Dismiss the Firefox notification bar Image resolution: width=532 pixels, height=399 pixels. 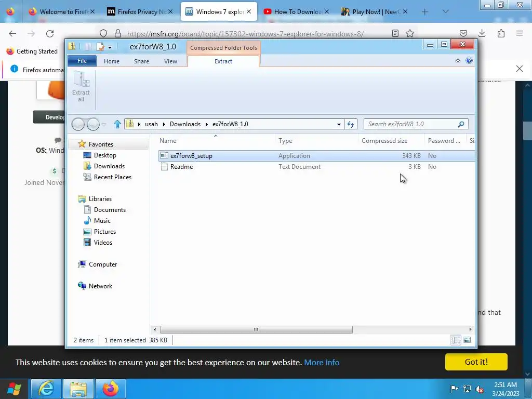tap(520, 69)
